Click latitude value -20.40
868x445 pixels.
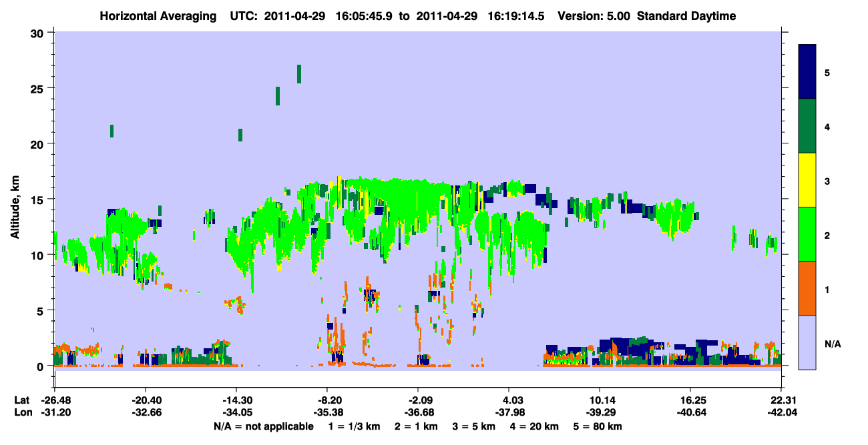[145, 400]
